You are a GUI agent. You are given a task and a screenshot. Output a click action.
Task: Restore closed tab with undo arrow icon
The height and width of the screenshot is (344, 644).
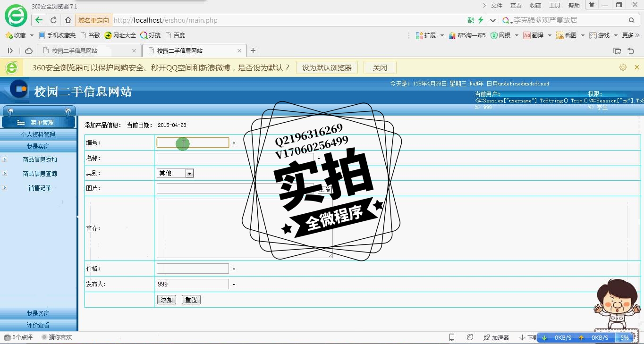pos(631,51)
